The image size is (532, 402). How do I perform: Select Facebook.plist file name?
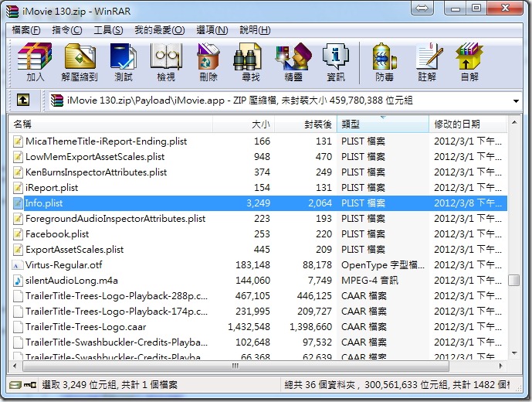tap(57, 234)
